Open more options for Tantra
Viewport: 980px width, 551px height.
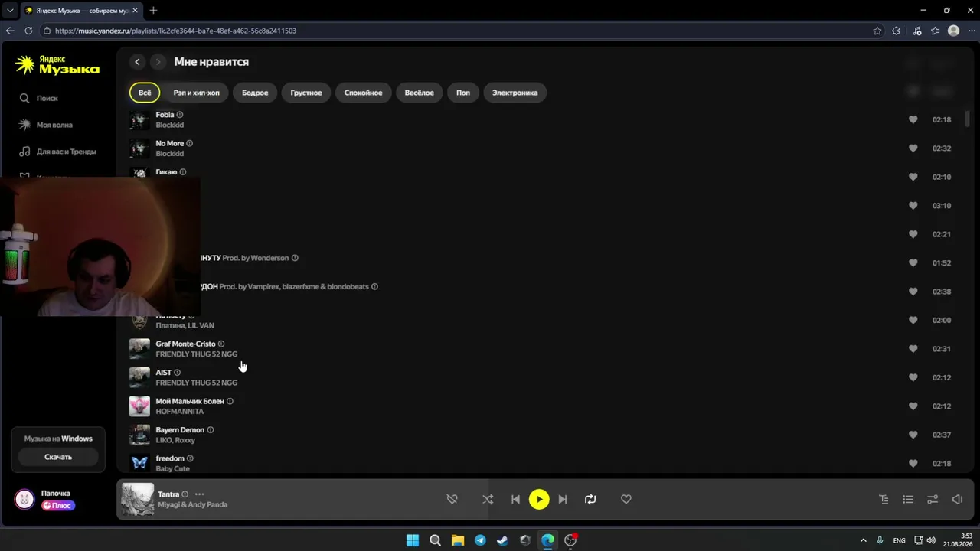pyautogui.click(x=200, y=494)
